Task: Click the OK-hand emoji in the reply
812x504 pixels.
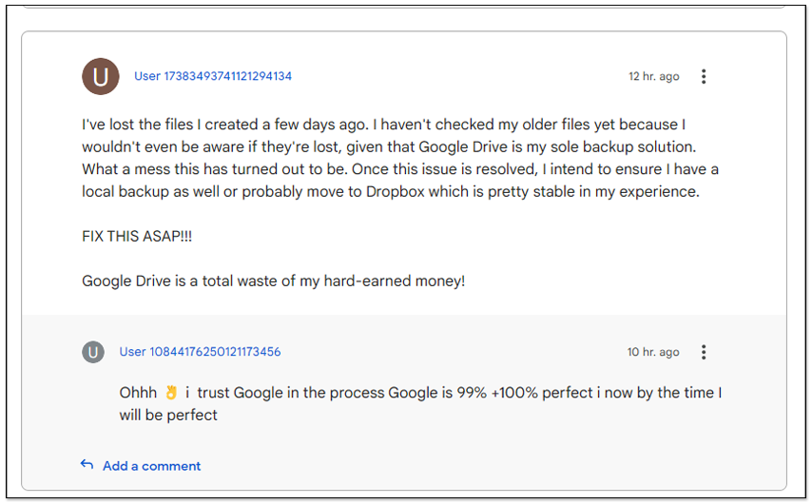Action: [171, 393]
